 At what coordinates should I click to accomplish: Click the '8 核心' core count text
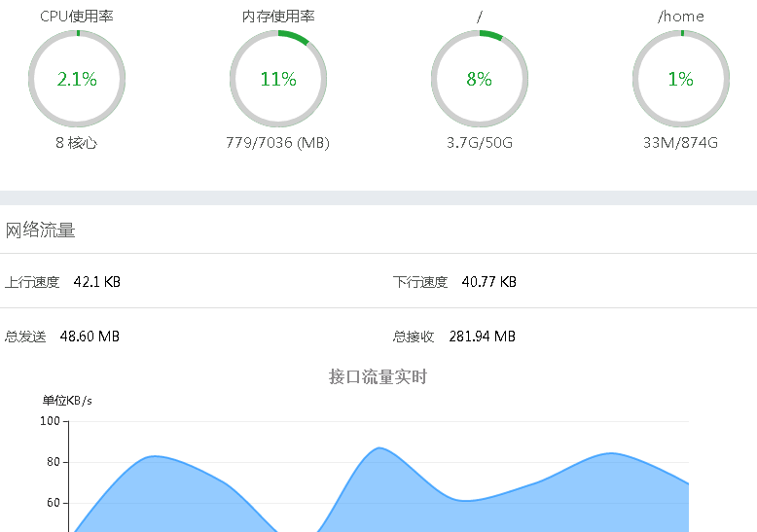pyautogui.click(x=76, y=143)
